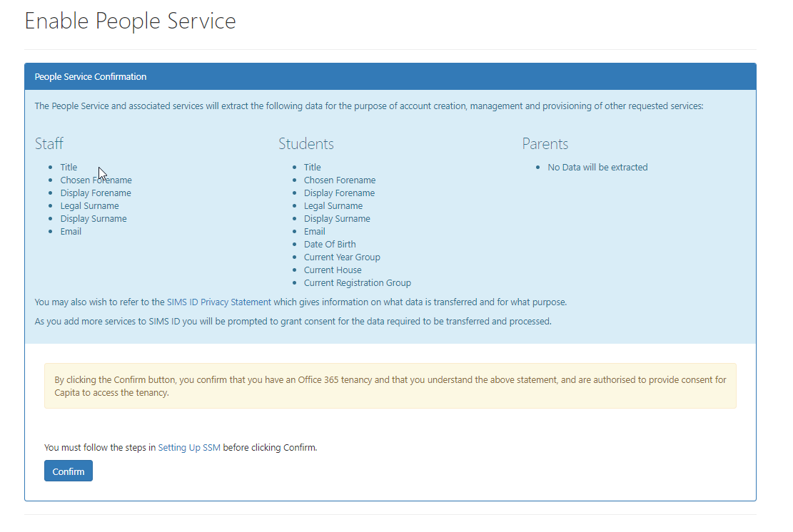Screen dimensions: 793x532
Task: Select the Current Registration Group item
Action: click(x=358, y=283)
